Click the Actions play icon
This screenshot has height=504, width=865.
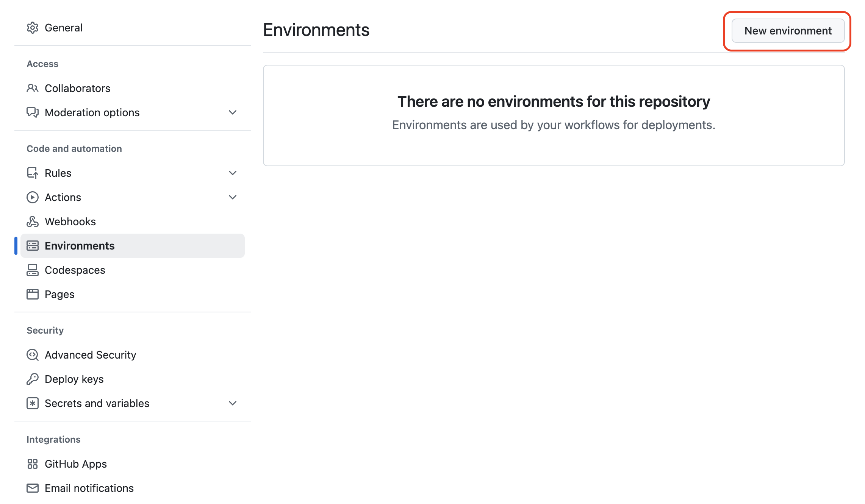(33, 197)
